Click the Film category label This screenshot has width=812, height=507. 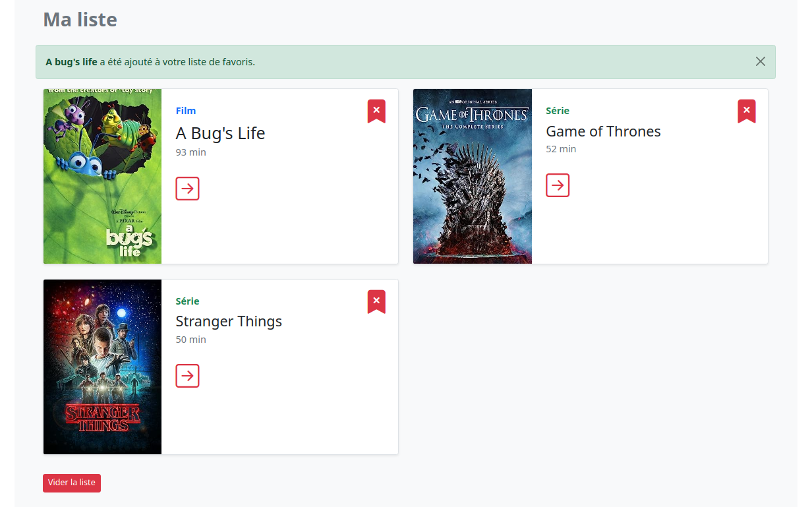click(x=186, y=111)
